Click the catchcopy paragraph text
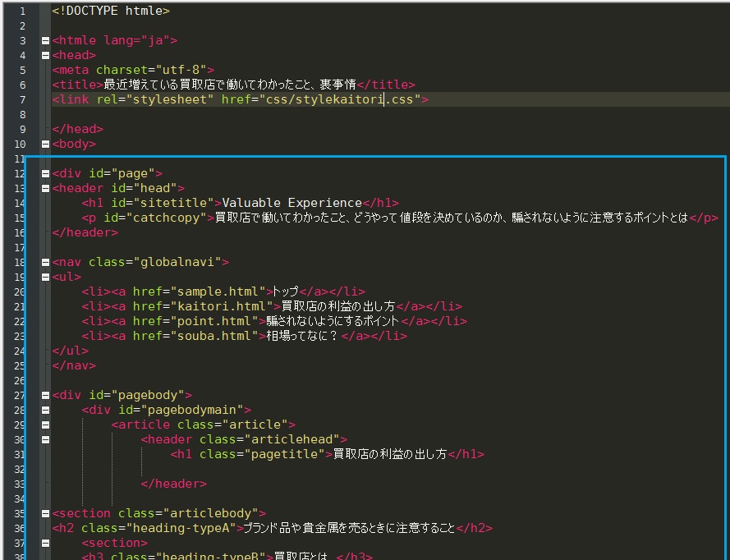This screenshot has width=730, height=560. pyautogui.click(x=370, y=217)
